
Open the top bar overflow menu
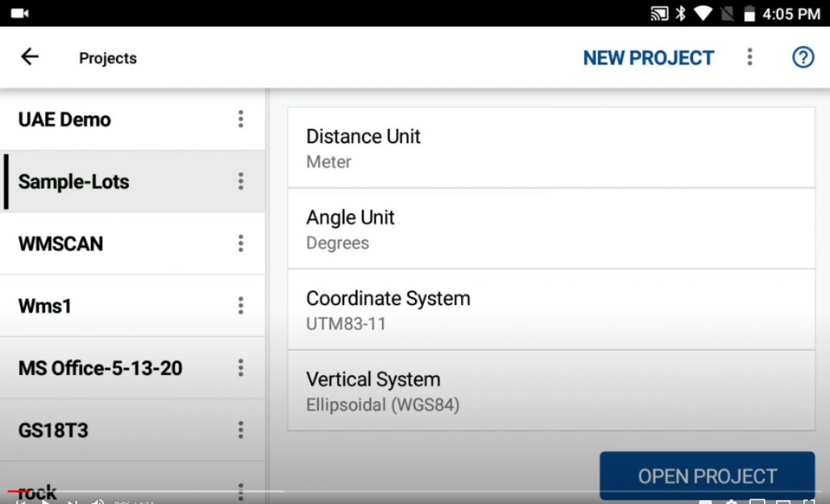[x=749, y=57]
